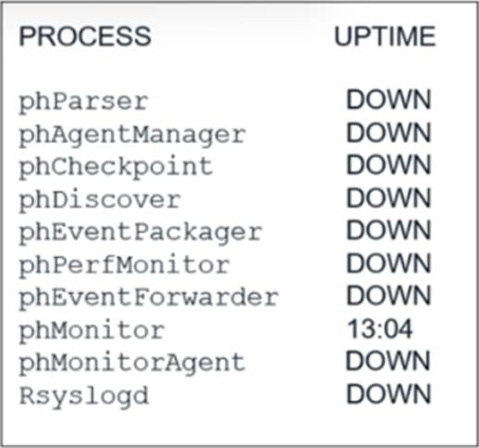
Task: Click the UPTIME column header
Action: [x=385, y=36]
